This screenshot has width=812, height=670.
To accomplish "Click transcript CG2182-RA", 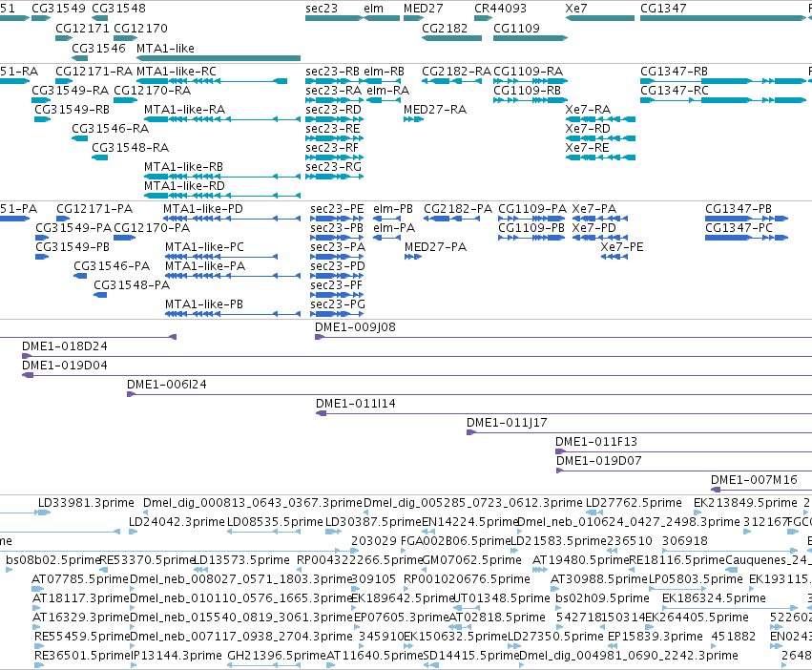I will (451, 81).
